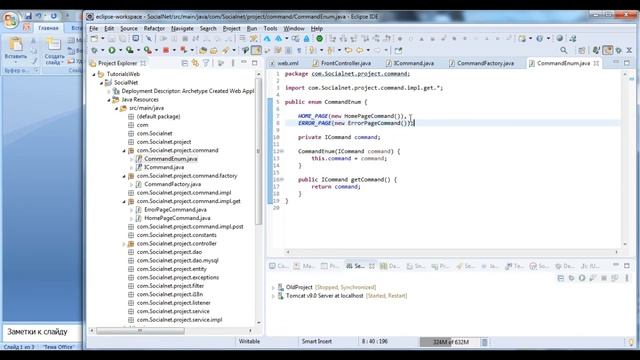Toggle code folding on line 12 constructor
This screenshot has width=640, height=360.
[x=282, y=151]
